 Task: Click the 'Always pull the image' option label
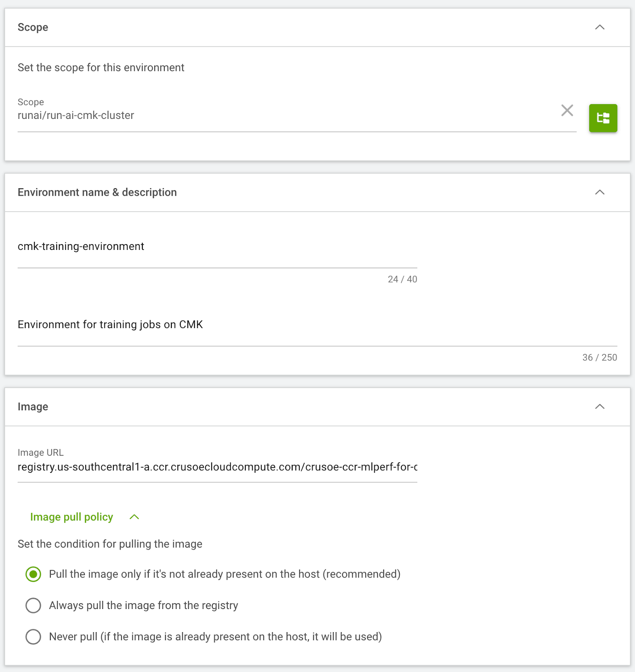coord(143,606)
